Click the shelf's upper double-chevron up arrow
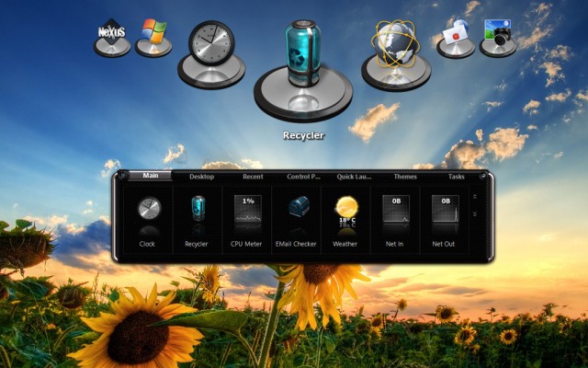This screenshot has width=588, height=368. [x=475, y=196]
